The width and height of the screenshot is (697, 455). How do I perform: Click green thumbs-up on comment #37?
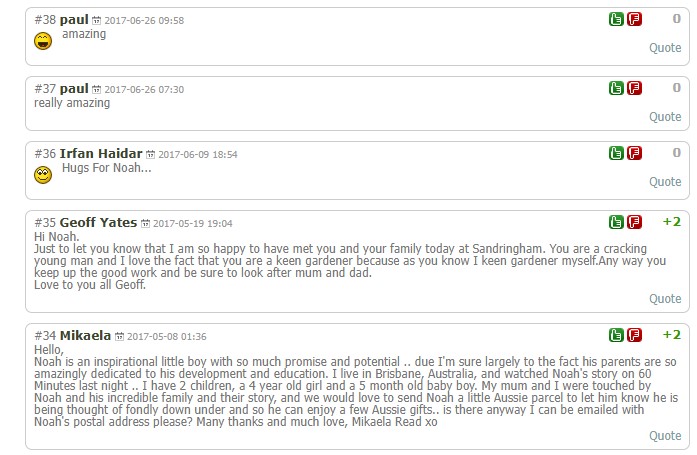tap(617, 88)
